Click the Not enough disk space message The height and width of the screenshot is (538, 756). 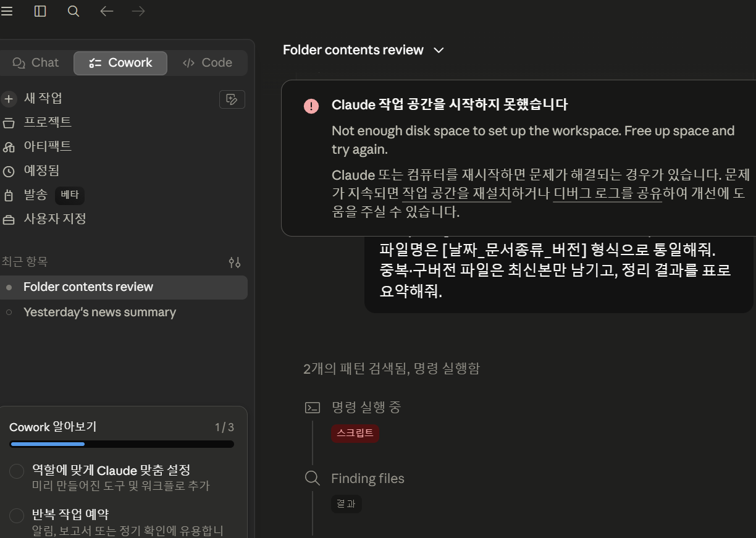click(533, 140)
